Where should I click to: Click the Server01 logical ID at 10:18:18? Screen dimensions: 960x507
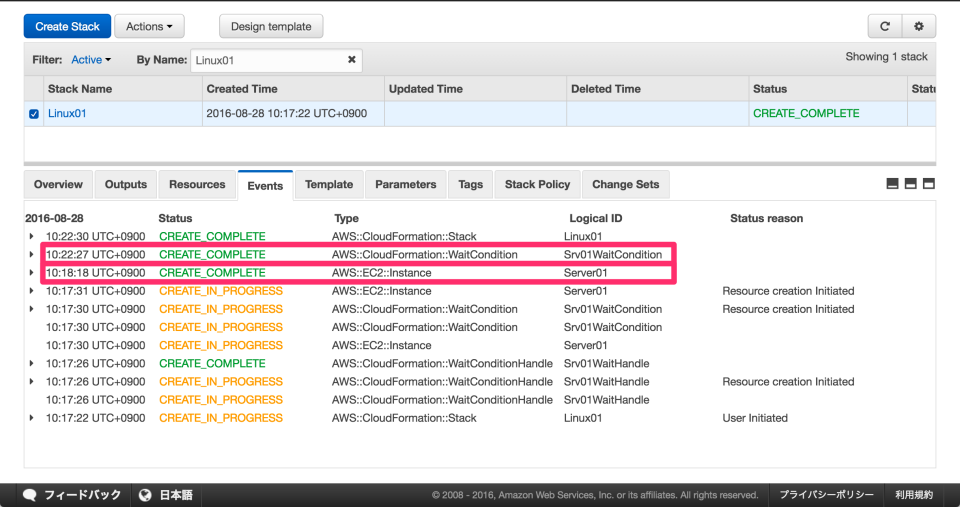click(585, 272)
